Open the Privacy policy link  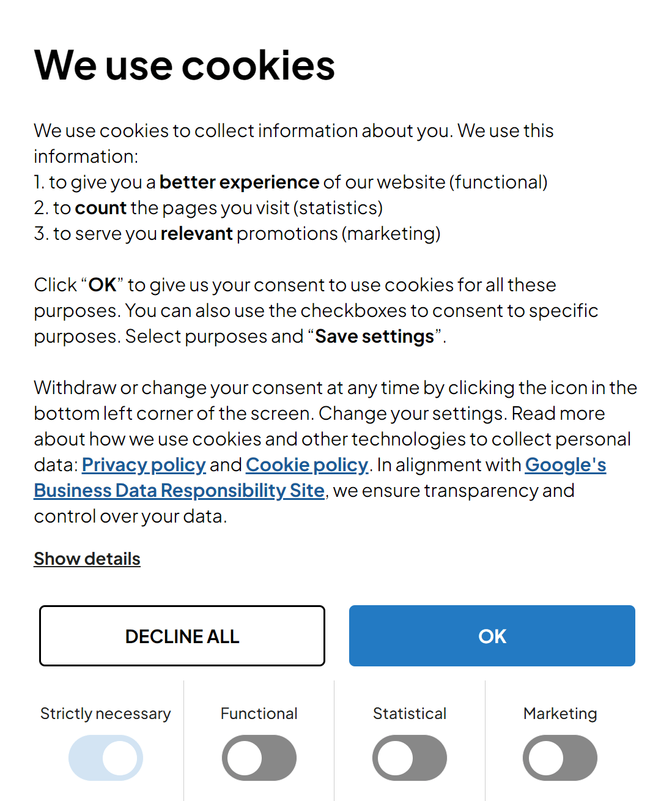[x=143, y=464]
